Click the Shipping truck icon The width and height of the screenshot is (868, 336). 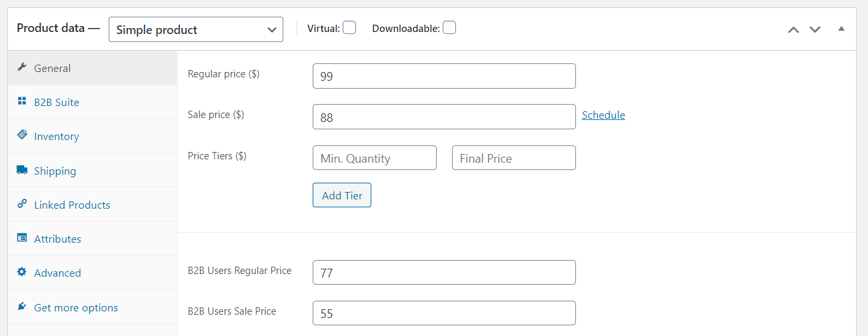[21, 170]
